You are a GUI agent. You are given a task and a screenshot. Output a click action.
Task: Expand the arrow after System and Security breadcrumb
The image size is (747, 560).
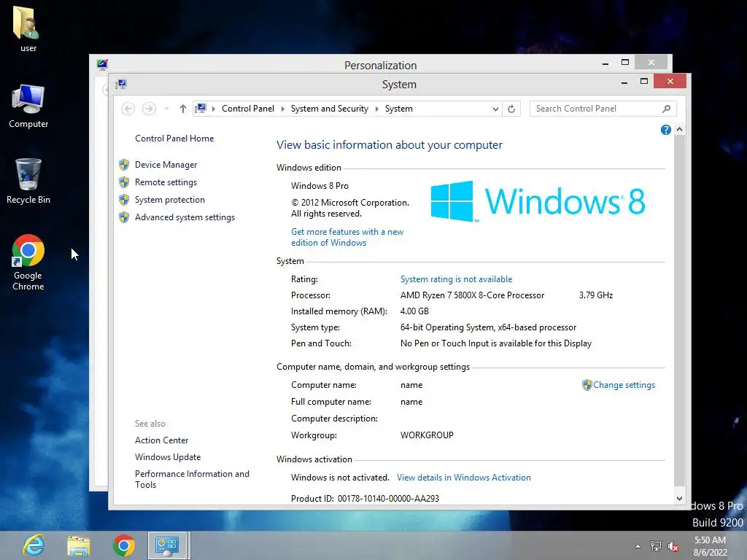377,109
